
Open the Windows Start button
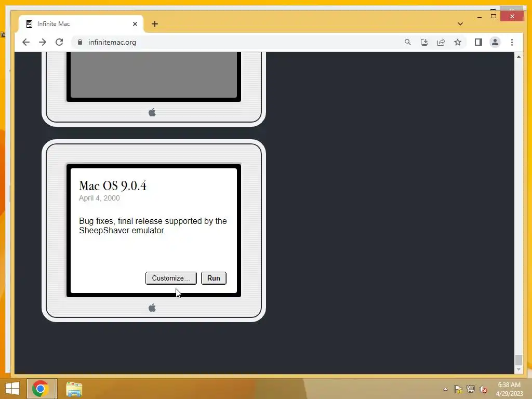coord(12,389)
